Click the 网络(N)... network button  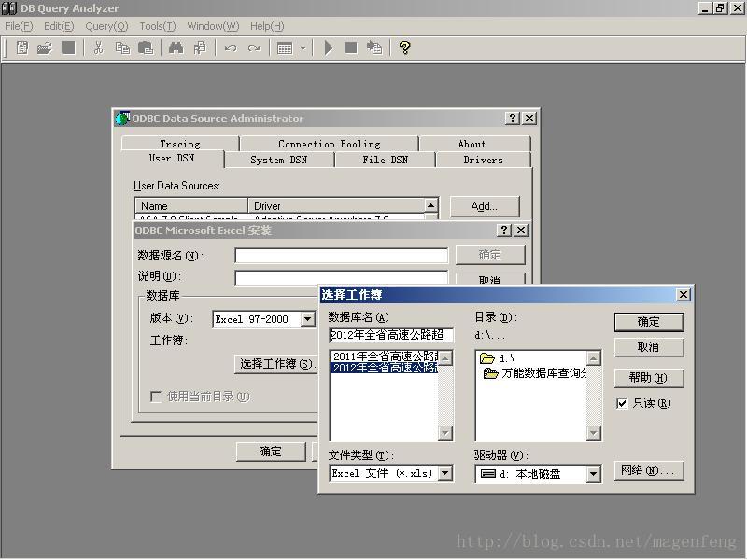pyautogui.click(x=649, y=470)
